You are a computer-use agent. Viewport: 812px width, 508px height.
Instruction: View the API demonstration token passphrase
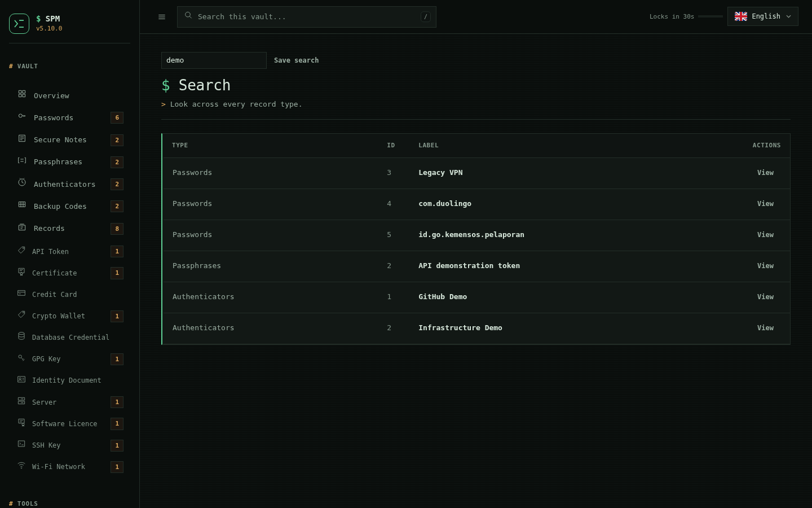[765, 266]
